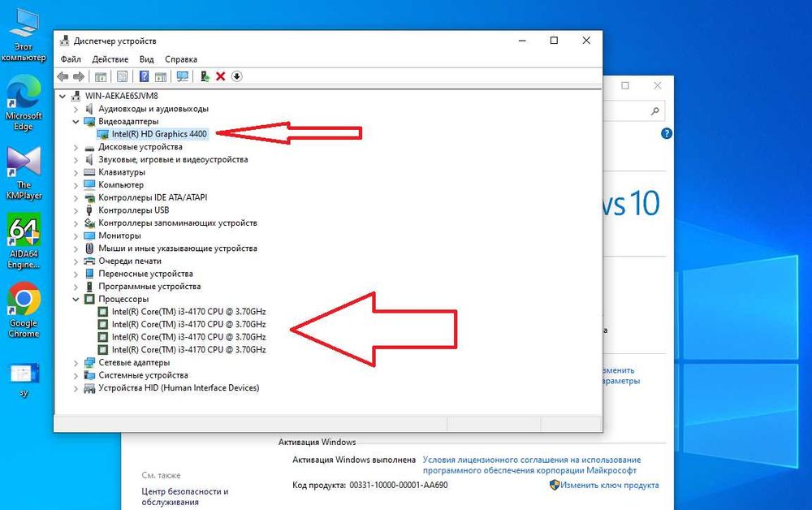Click the disable device down-arrow icon
Image resolution: width=812 pixels, height=510 pixels.
point(236,76)
